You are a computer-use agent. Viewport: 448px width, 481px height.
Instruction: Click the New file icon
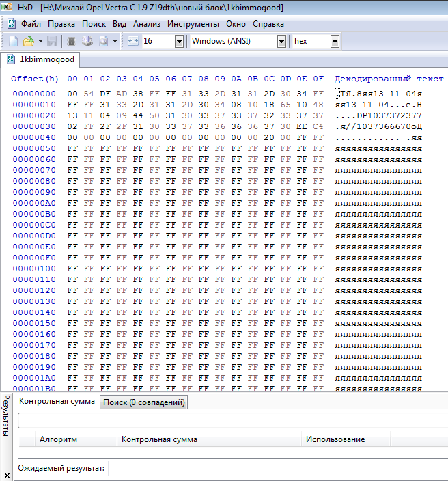click(x=12, y=41)
